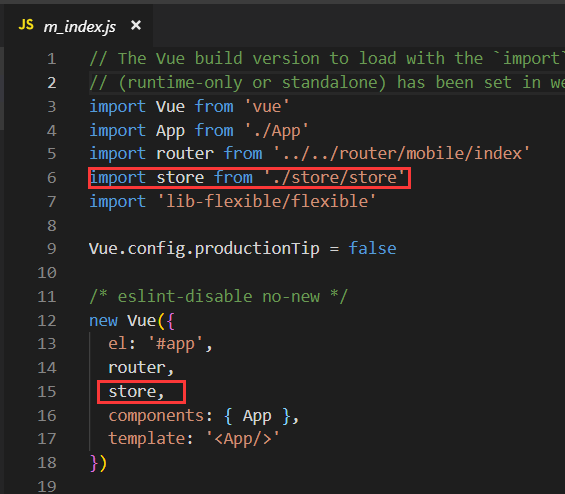Click the '../../router/mobile/index' path
Viewport: 565px width, 494px height.
[x=402, y=154]
